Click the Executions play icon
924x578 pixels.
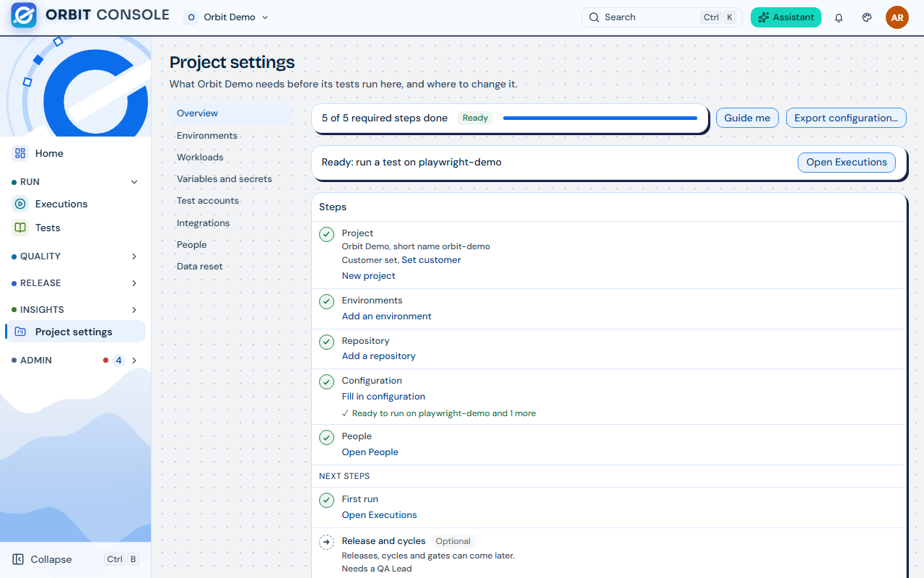pos(20,204)
